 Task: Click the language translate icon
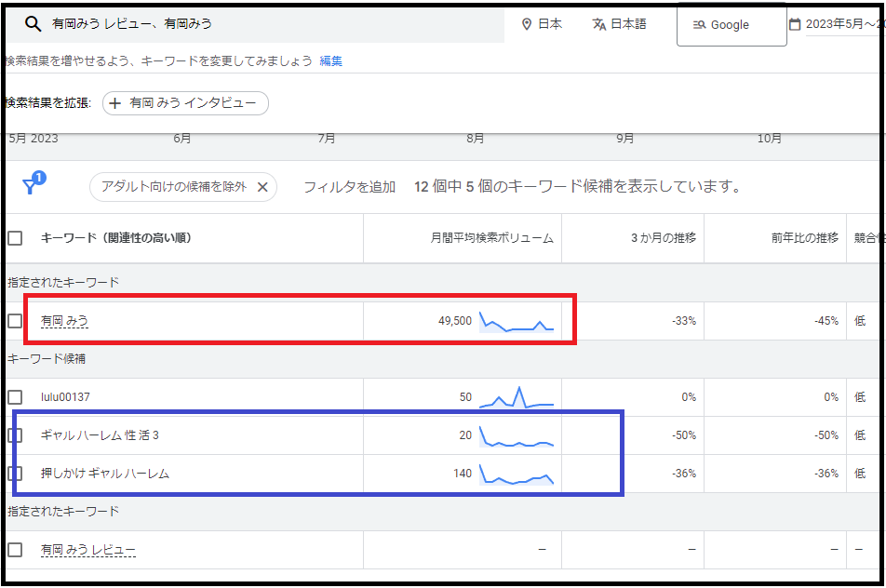(x=599, y=24)
